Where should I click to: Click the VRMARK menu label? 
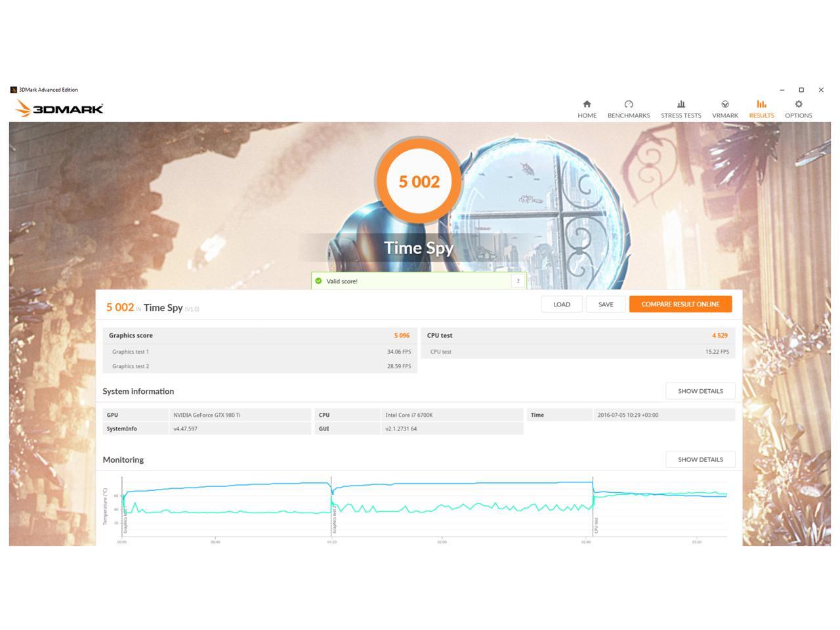pos(725,115)
